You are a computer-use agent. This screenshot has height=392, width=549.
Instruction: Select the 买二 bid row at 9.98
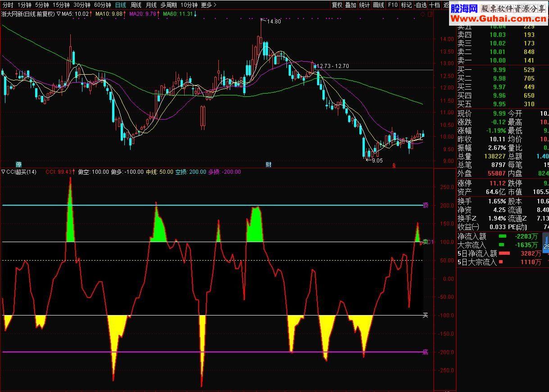click(502, 78)
